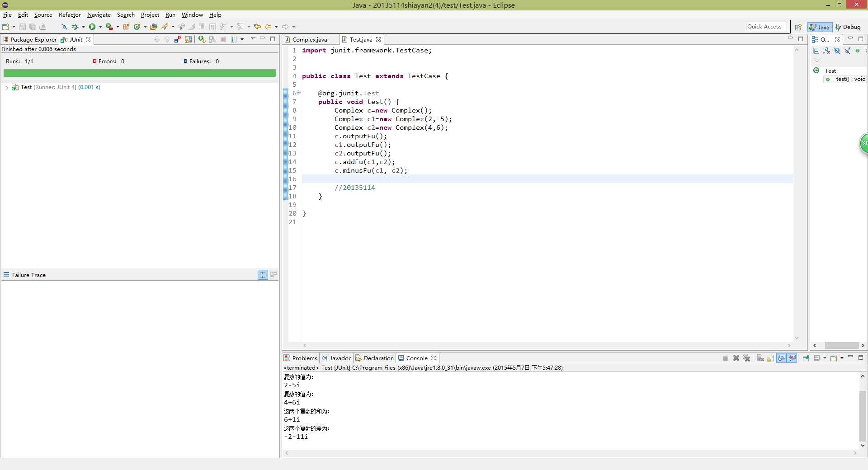This screenshot has width=868, height=470.
Task: Click the Debug bug icon in the toolbar
Action: (x=75, y=27)
